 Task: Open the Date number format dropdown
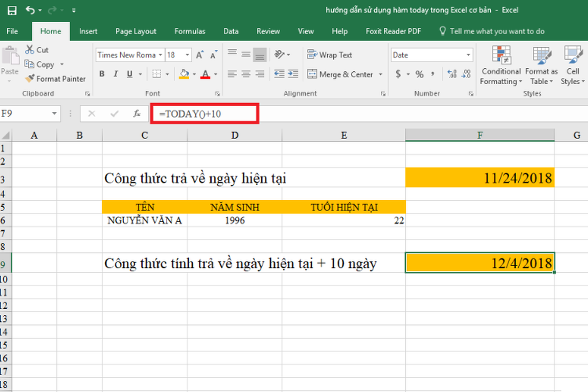pyautogui.click(x=468, y=55)
